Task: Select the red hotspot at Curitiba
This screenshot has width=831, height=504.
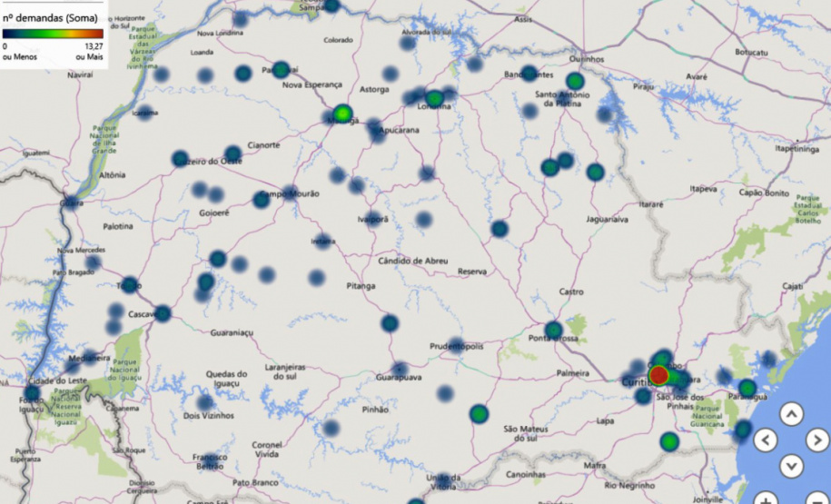Action: pos(659,375)
